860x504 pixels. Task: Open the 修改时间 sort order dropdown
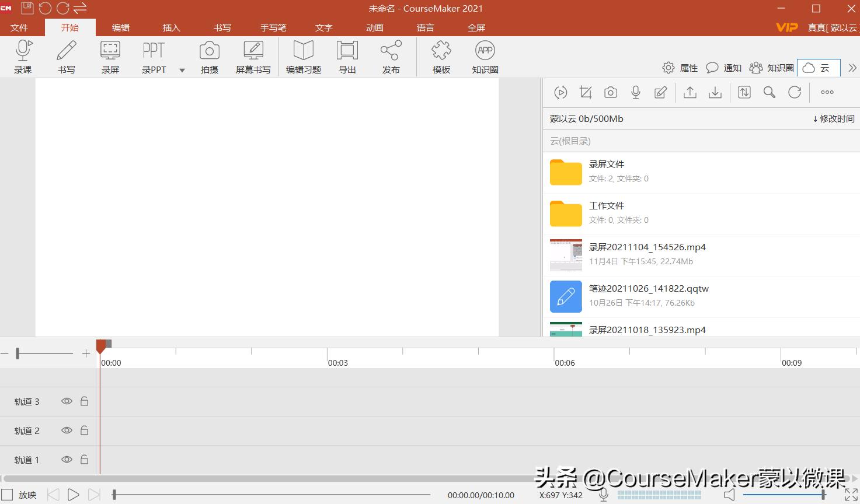click(833, 118)
